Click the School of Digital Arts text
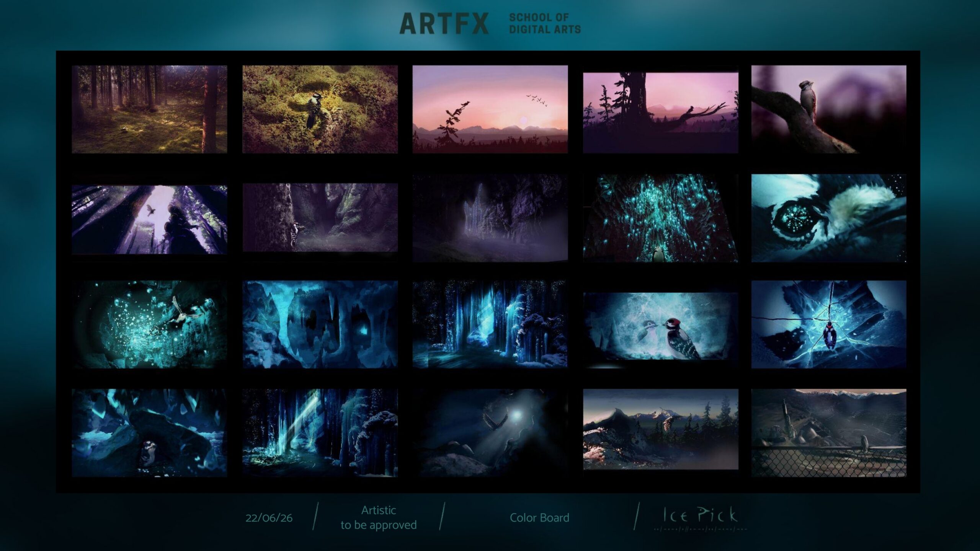 544,24
